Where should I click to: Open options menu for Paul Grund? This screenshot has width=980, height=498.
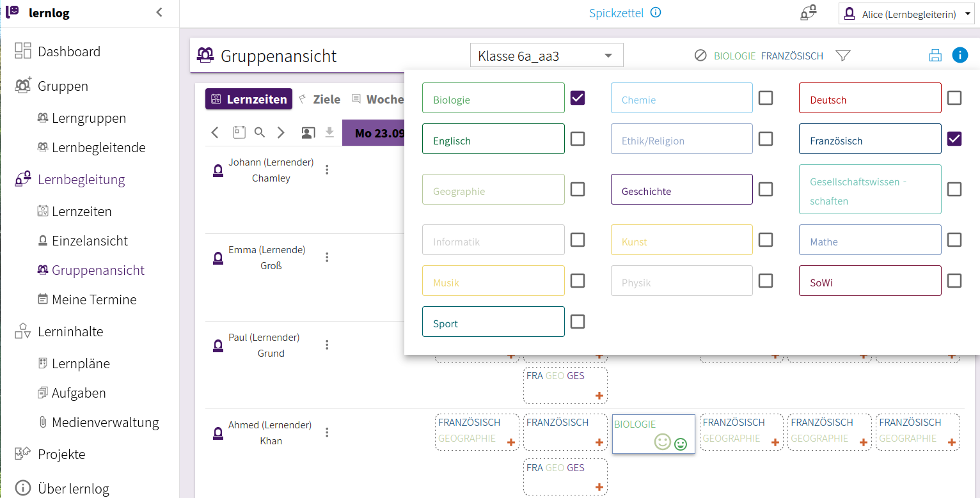(327, 345)
